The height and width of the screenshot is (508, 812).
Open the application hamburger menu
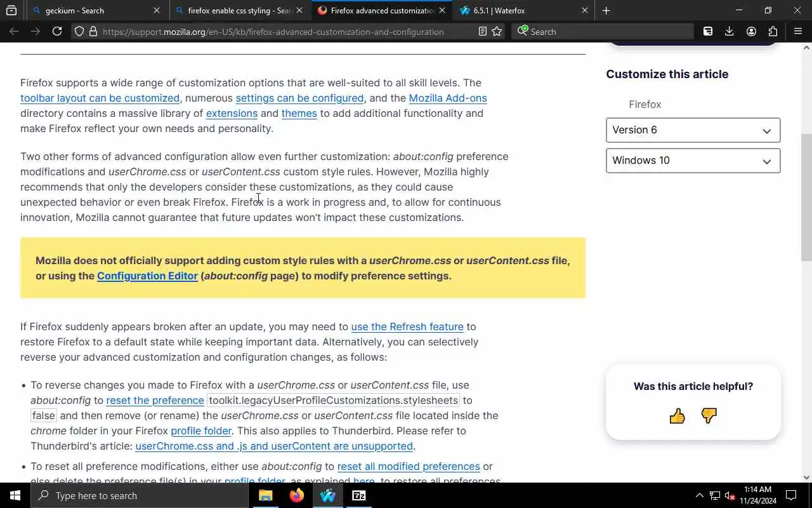pyautogui.click(x=798, y=31)
